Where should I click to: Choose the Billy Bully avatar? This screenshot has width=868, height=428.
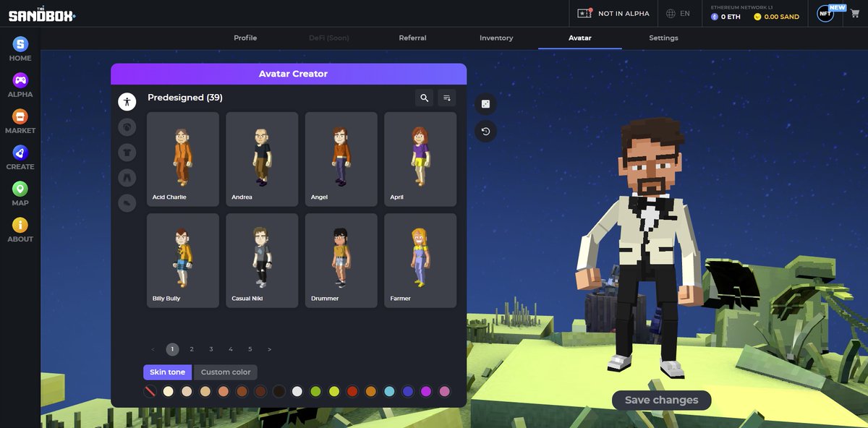183,260
